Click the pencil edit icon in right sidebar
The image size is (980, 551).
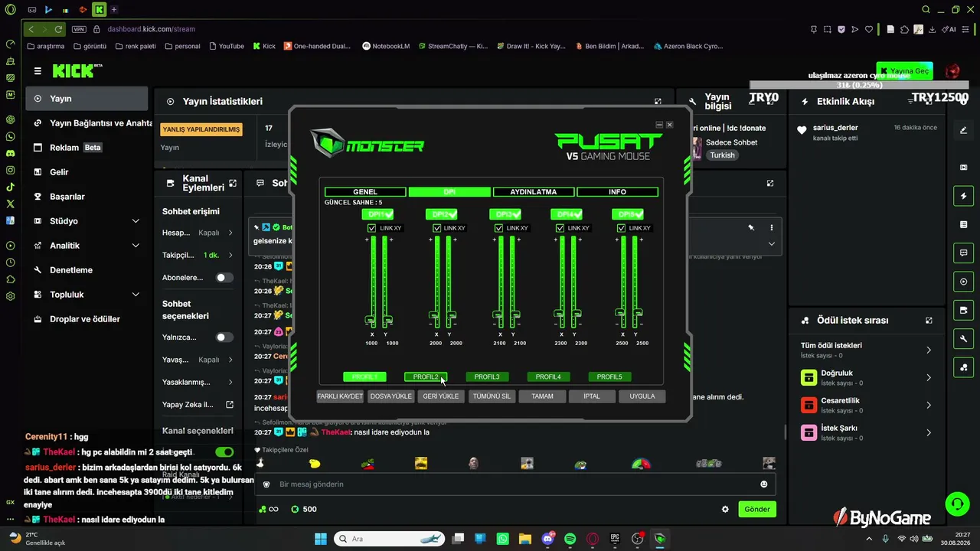[963, 130]
